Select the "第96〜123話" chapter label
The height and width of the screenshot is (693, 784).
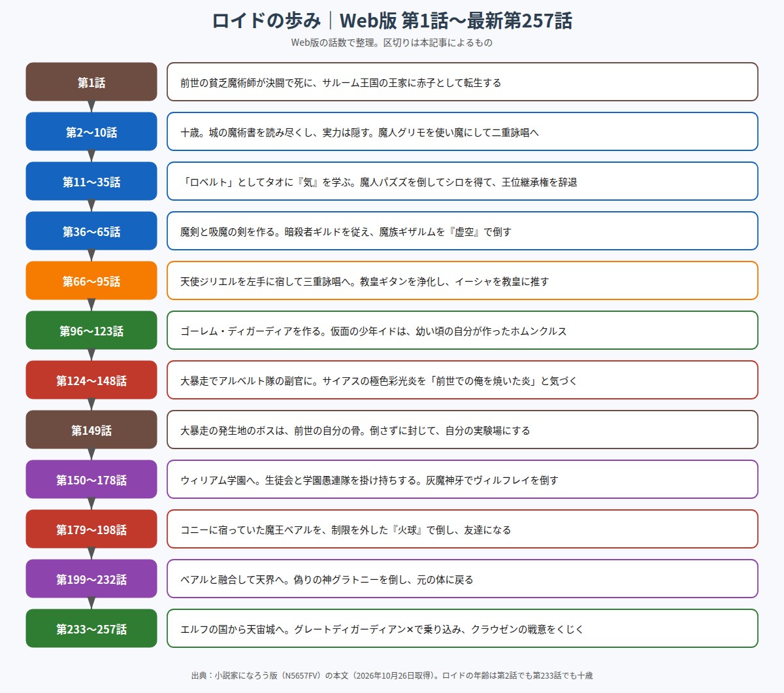[x=91, y=331]
